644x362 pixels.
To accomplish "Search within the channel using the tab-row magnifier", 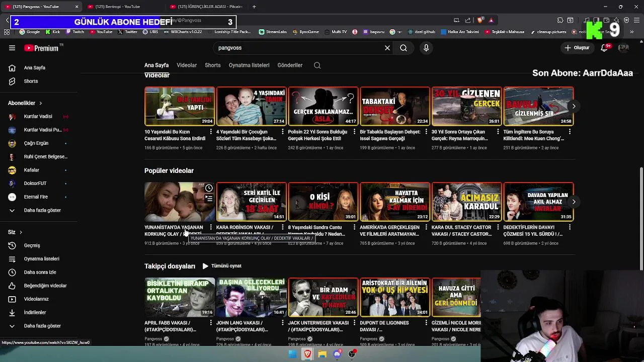I will [x=317, y=65].
